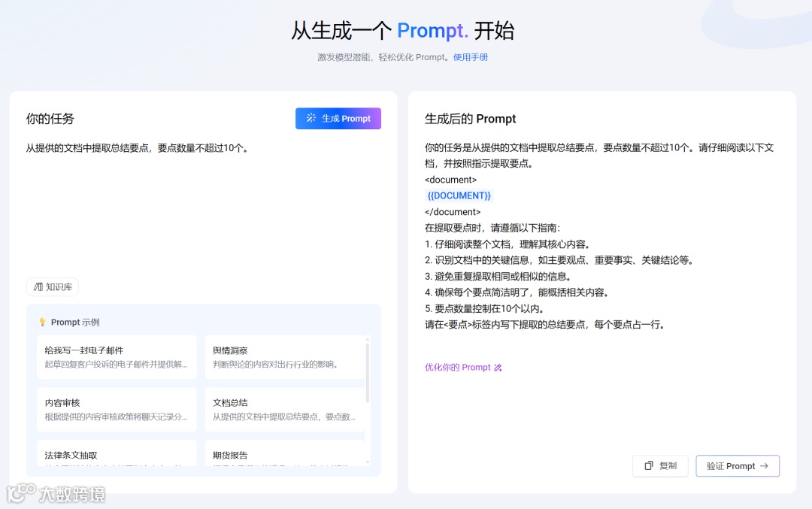Click the sparkle icon in 生成 Prompt button
This screenshot has width=812, height=509.
pos(311,118)
